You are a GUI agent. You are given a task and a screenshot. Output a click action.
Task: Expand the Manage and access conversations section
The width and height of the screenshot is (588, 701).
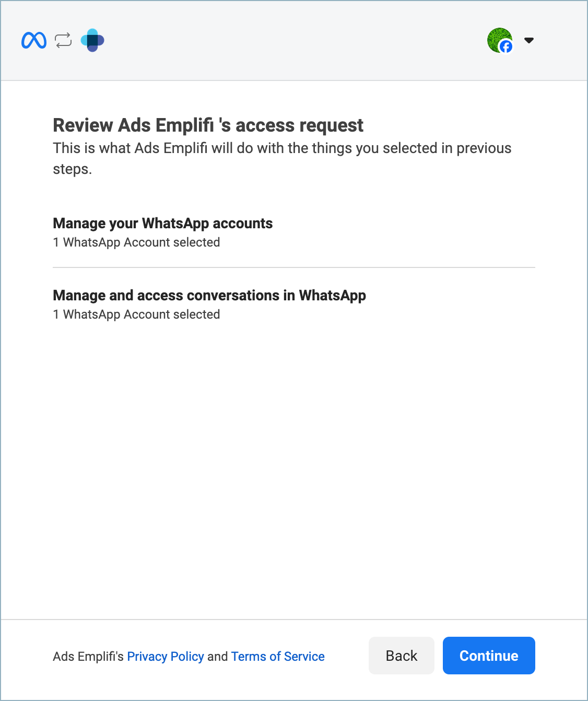tap(209, 295)
